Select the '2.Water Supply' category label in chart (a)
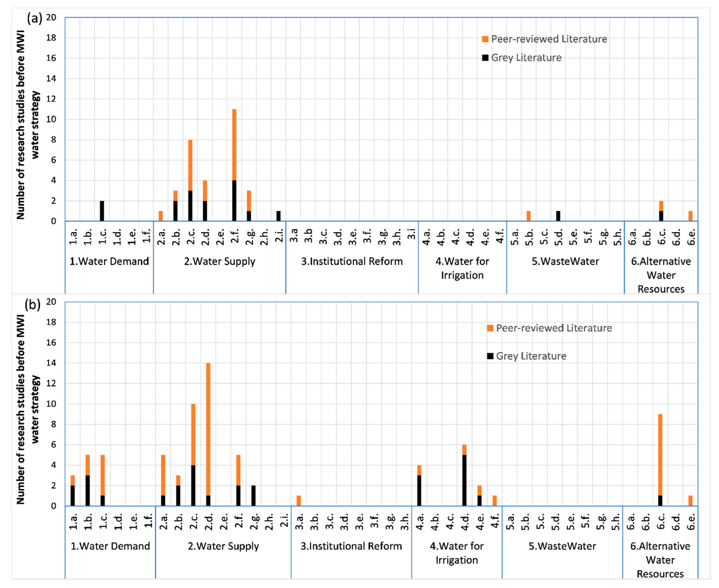 (220, 261)
